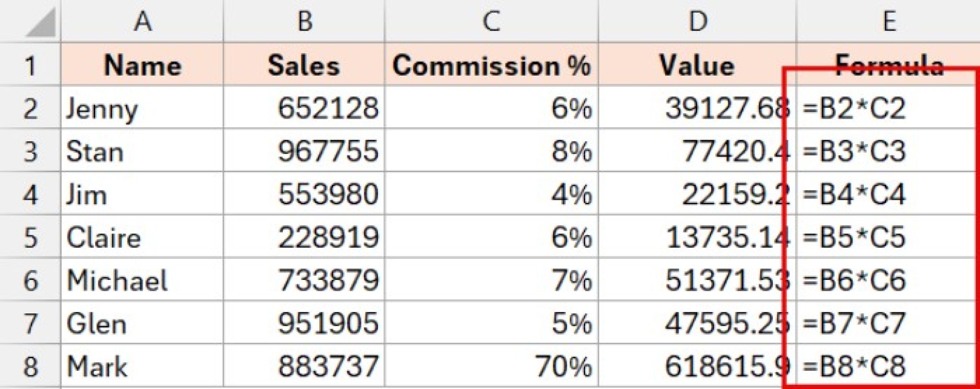Select row number 1
Image resolution: width=980 pixels, height=389 pixels.
30,66
